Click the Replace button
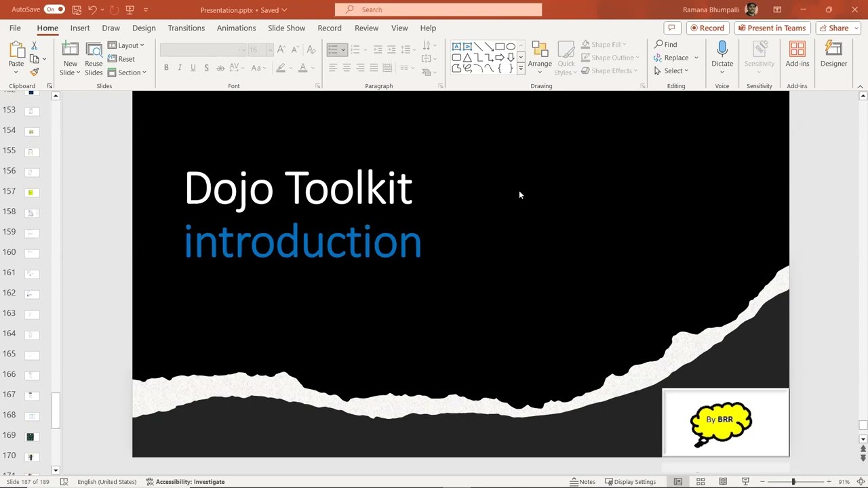 point(671,58)
